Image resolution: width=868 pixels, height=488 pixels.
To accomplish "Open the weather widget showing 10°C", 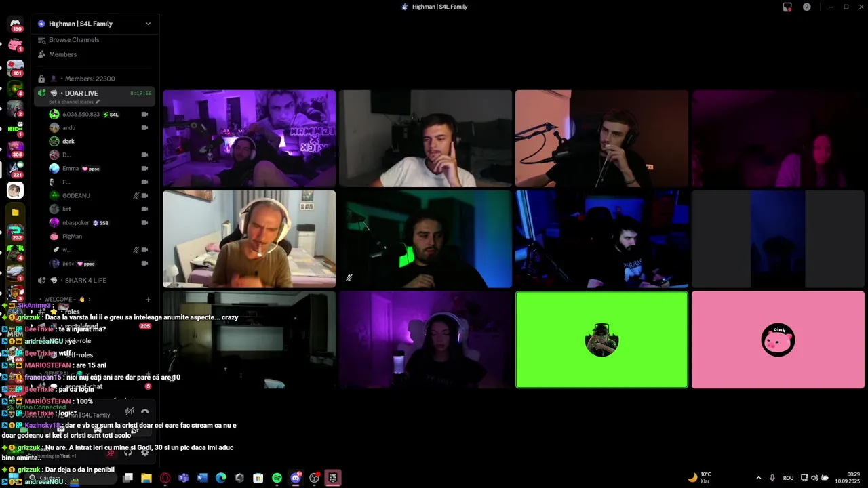I will click(x=700, y=478).
